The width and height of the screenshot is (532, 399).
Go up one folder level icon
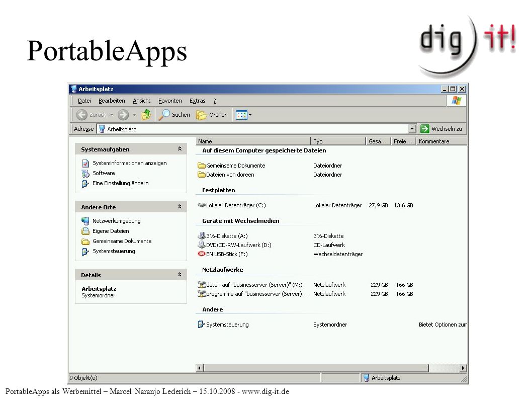pyautogui.click(x=146, y=115)
